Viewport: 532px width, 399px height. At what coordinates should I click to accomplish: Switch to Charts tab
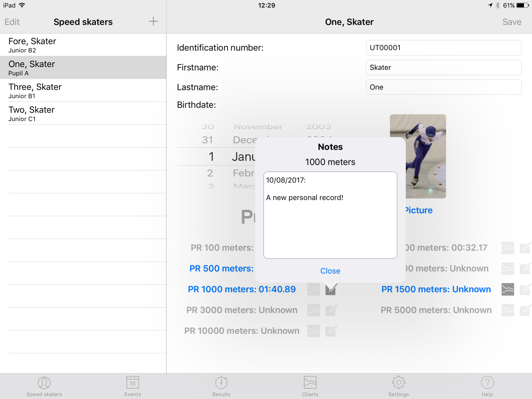click(310, 386)
